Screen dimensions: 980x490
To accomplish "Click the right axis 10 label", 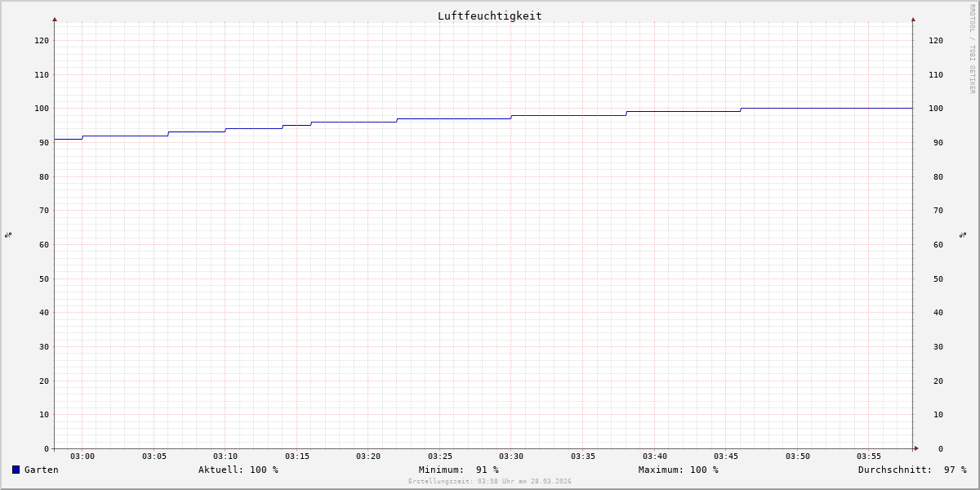I will point(938,414).
